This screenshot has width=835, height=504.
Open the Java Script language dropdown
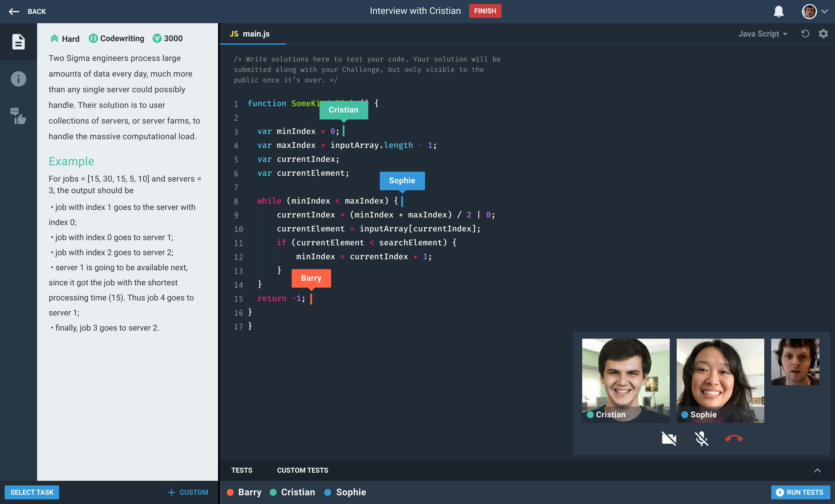pyautogui.click(x=763, y=34)
